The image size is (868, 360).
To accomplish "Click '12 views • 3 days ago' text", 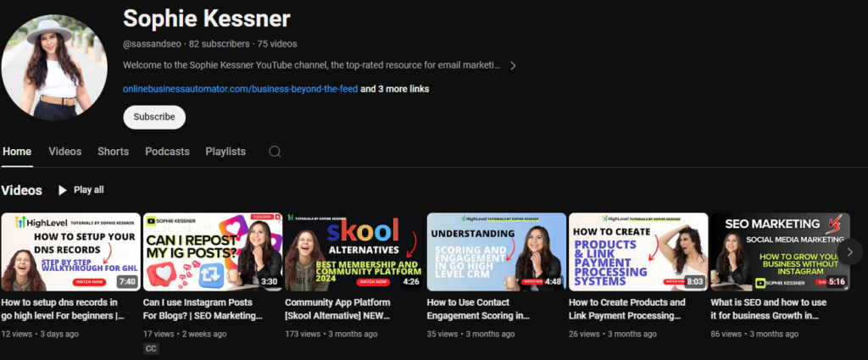I will 40,334.
